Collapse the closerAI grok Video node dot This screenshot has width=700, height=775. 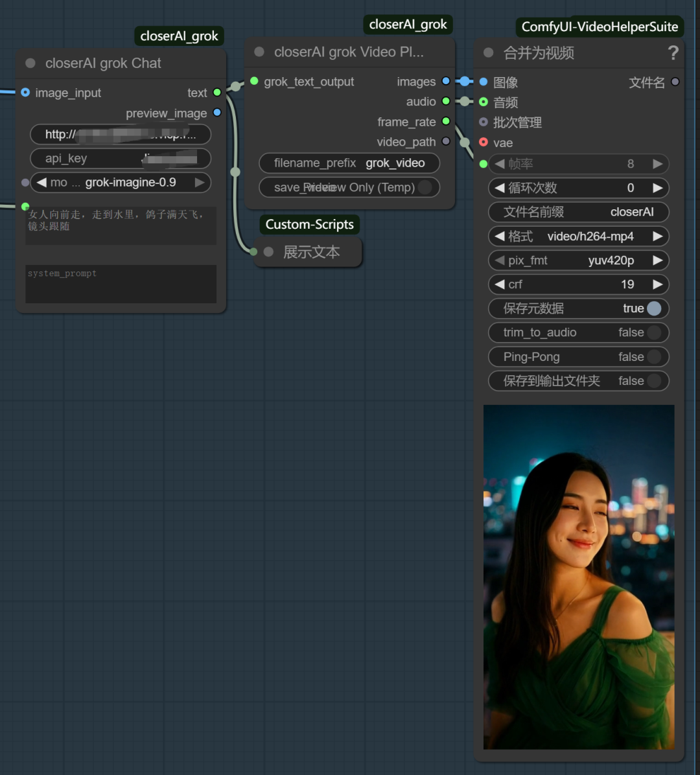tap(259, 52)
